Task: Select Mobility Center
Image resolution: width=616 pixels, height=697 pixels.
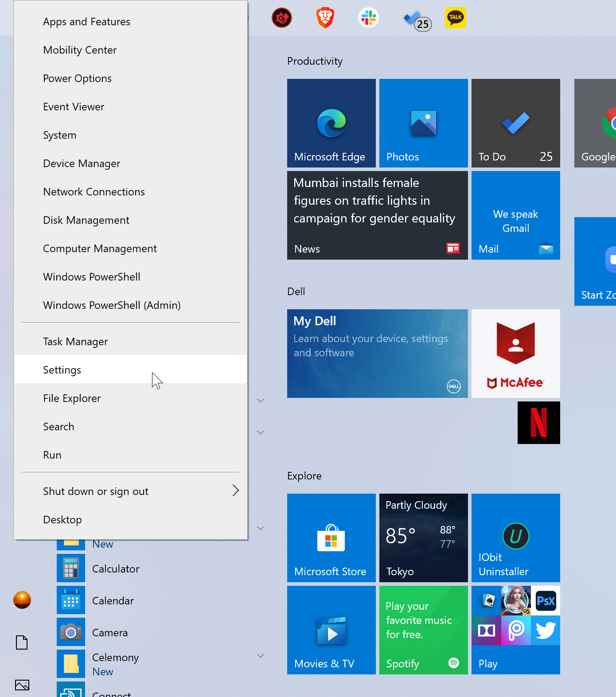Action: coord(130,50)
